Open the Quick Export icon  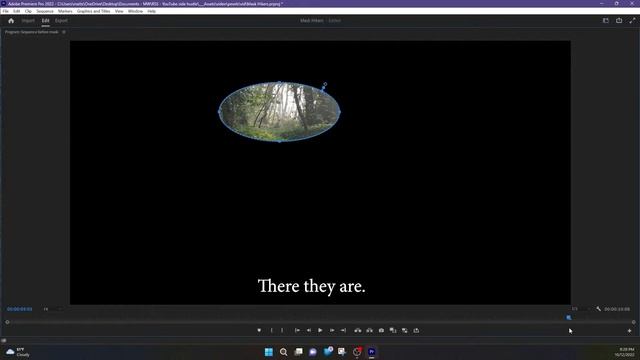619,20
